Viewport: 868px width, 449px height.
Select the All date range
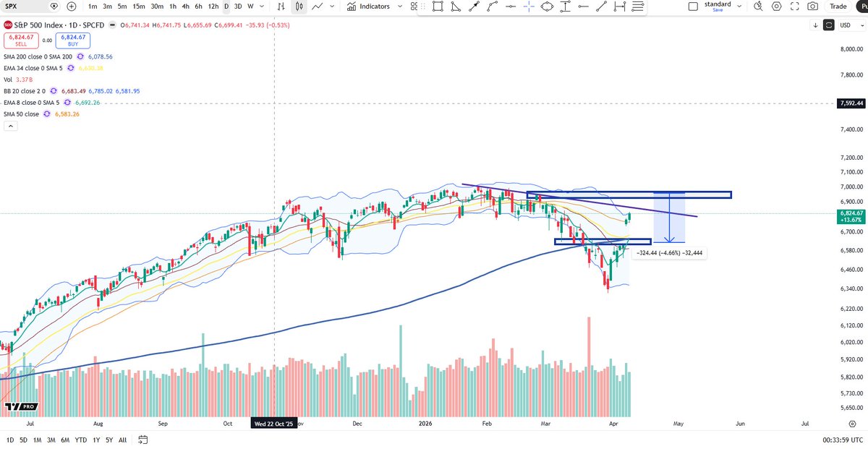[x=123, y=440]
